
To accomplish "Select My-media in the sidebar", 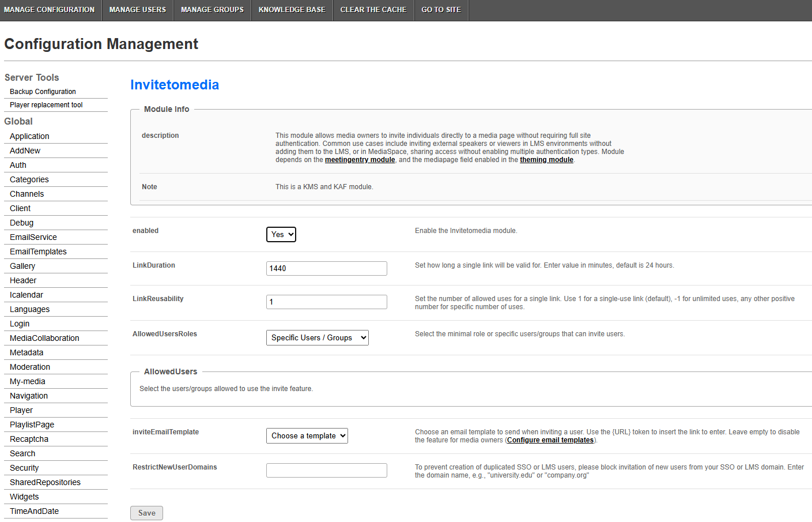I will (28, 381).
